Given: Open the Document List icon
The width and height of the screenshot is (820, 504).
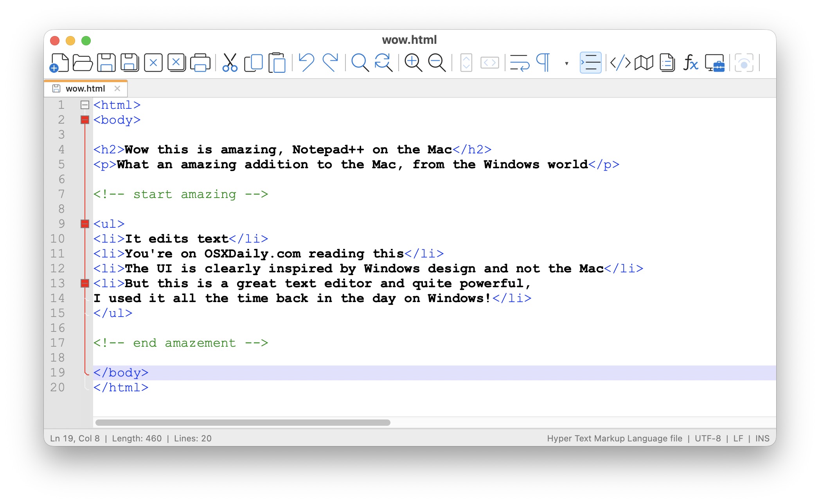Looking at the screenshot, I should point(667,63).
